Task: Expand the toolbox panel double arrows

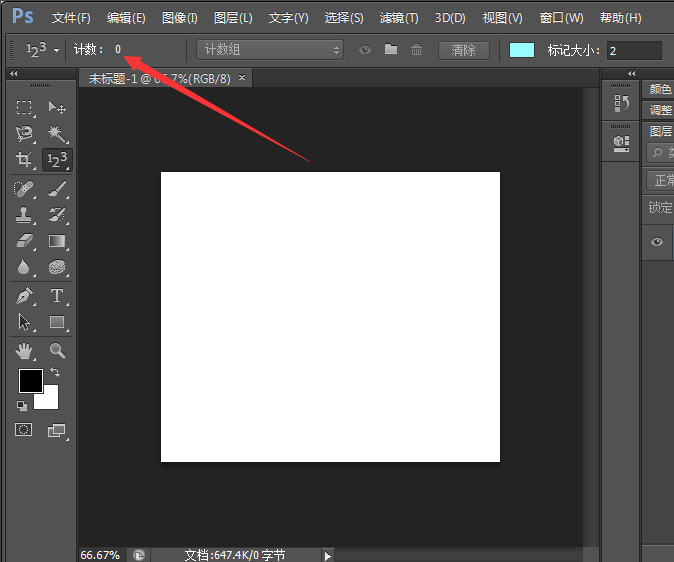Action: coord(14,74)
